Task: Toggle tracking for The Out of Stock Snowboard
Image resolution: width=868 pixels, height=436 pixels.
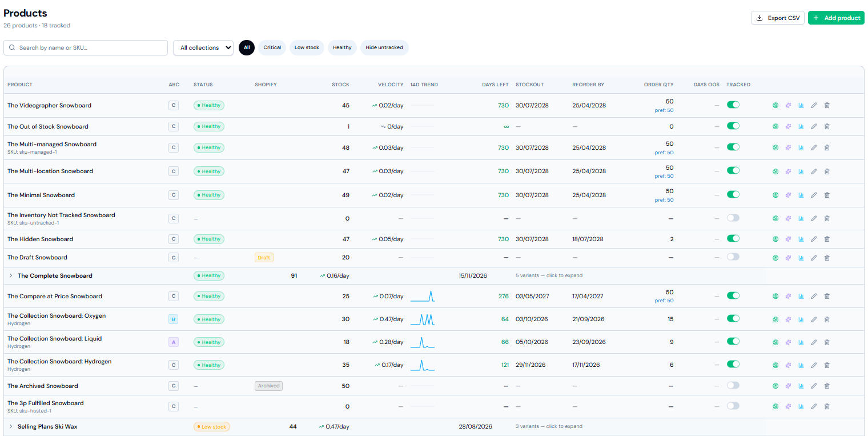Action: pos(733,126)
